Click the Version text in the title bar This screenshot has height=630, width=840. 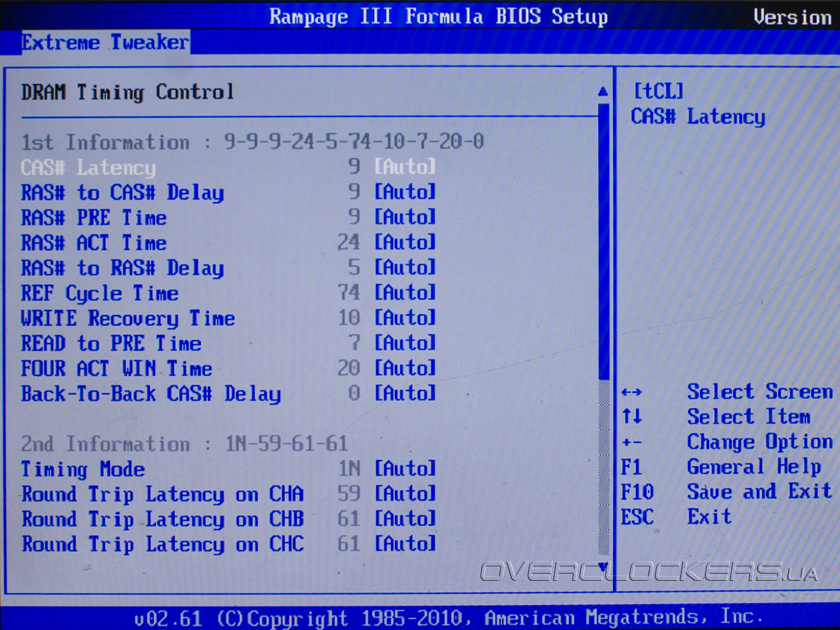click(x=793, y=16)
